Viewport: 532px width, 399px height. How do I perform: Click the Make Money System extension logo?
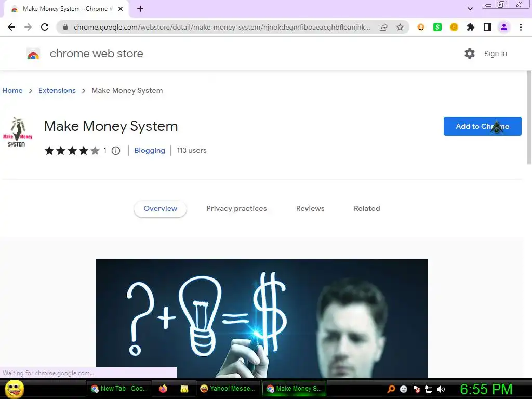[x=17, y=132]
